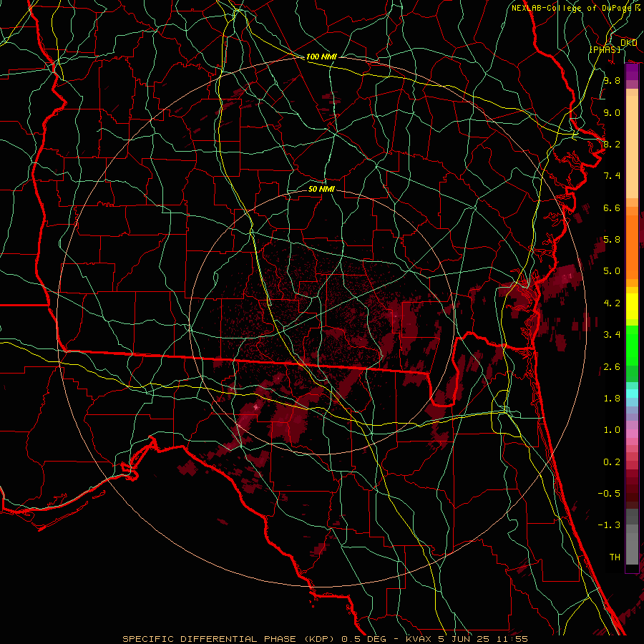The image size is (644, 644).
Task: Click the 5.0 legend value
Action: [612, 271]
